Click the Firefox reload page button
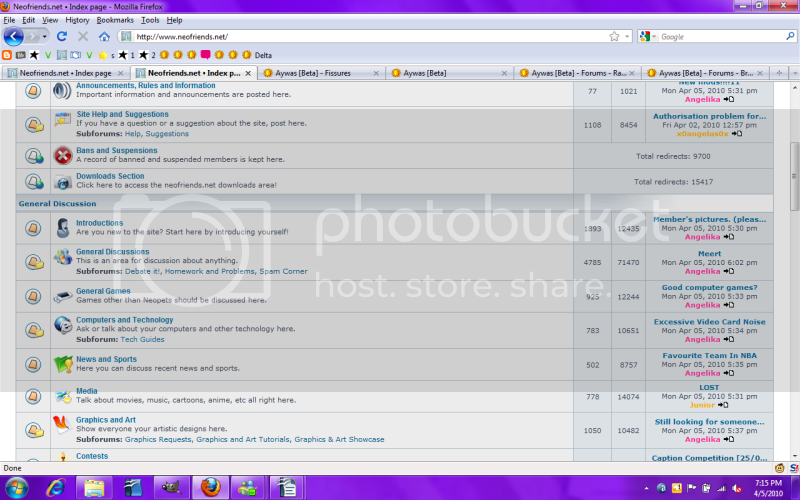800x500 pixels. 62,36
